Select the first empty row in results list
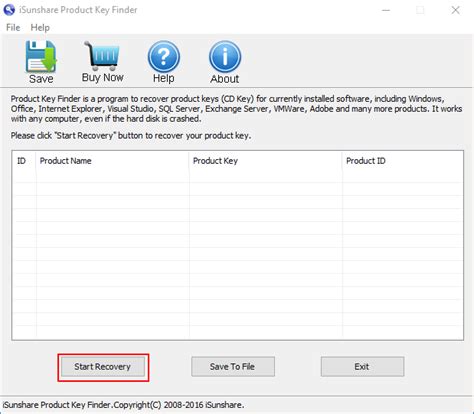This screenshot has height=414, width=474. [237, 176]
